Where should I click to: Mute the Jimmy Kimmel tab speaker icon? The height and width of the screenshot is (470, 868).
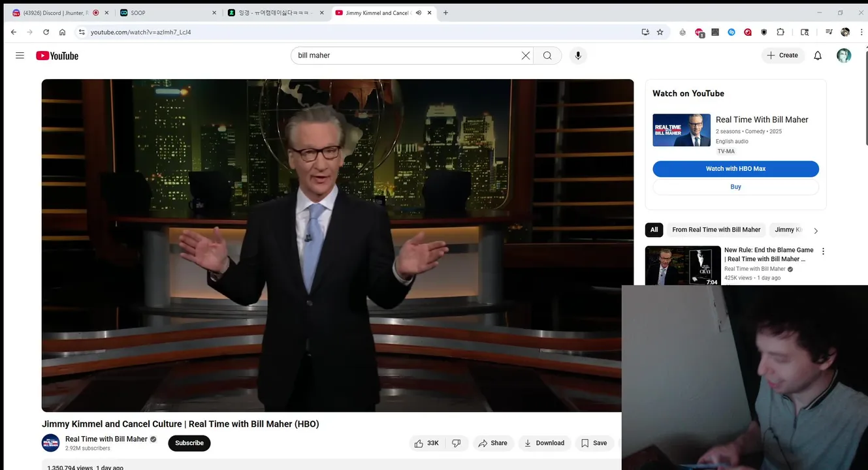pos(419,13)
